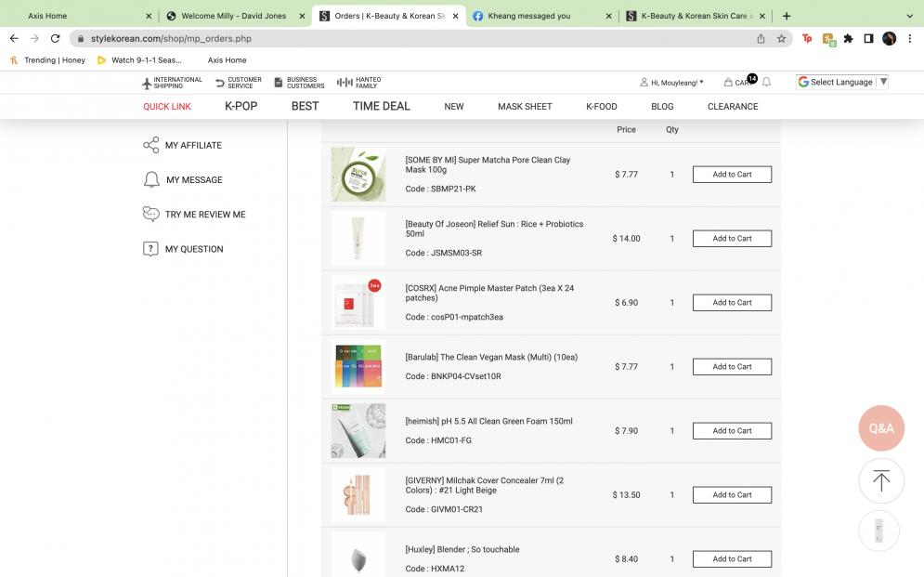Click the Barulab Clean Vegan Mask thumbnail
The width and height of the screenshot is (924, 577).
tap(358, 367)
